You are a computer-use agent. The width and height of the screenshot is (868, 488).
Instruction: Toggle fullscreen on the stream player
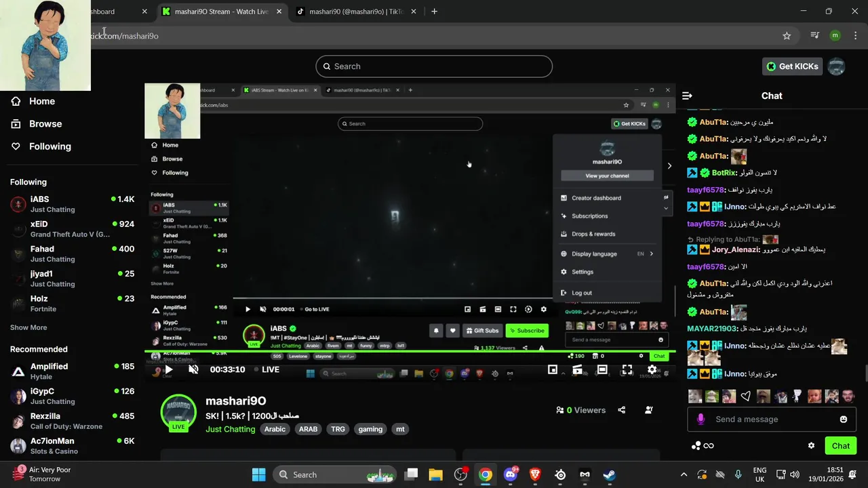(x=627, y=369)
